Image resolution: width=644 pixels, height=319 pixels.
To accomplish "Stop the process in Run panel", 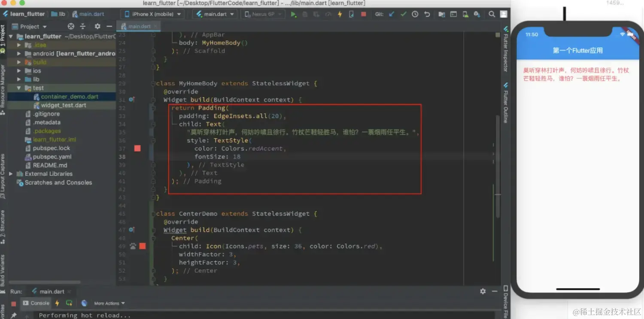I will tap(14, 304).
